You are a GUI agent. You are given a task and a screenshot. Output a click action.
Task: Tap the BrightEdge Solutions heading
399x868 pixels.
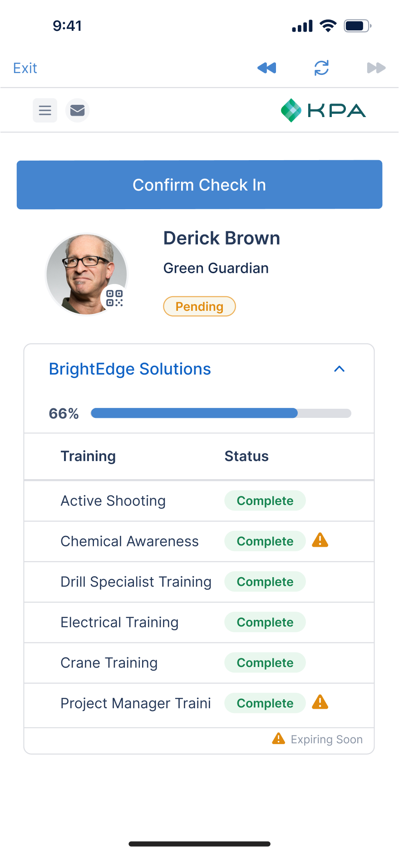coord(130,369)
